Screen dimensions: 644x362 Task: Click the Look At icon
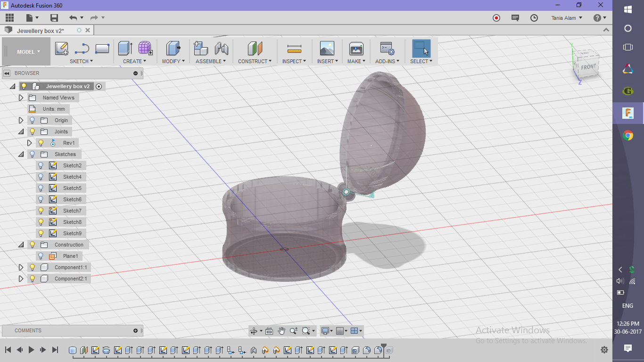[x=269, y=331]
